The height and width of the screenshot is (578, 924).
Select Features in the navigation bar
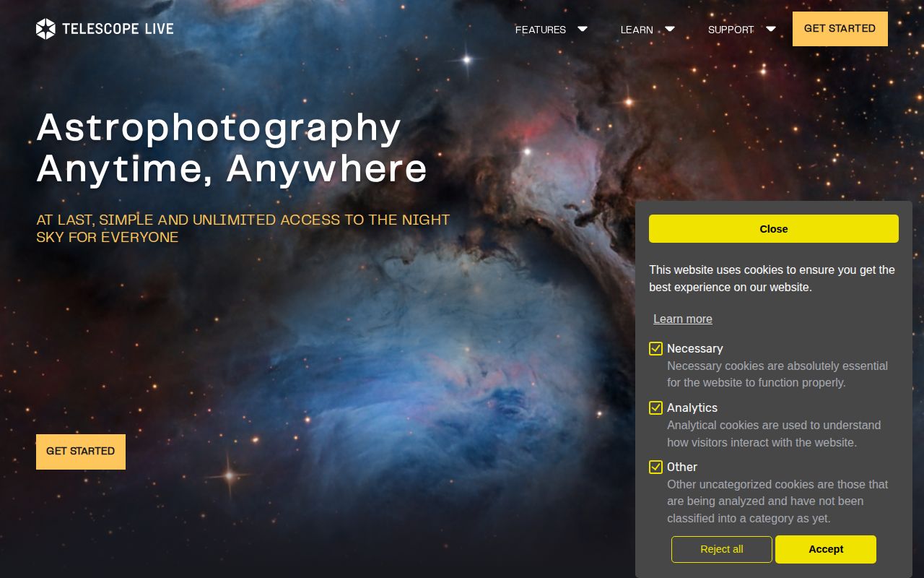point(540,30)
